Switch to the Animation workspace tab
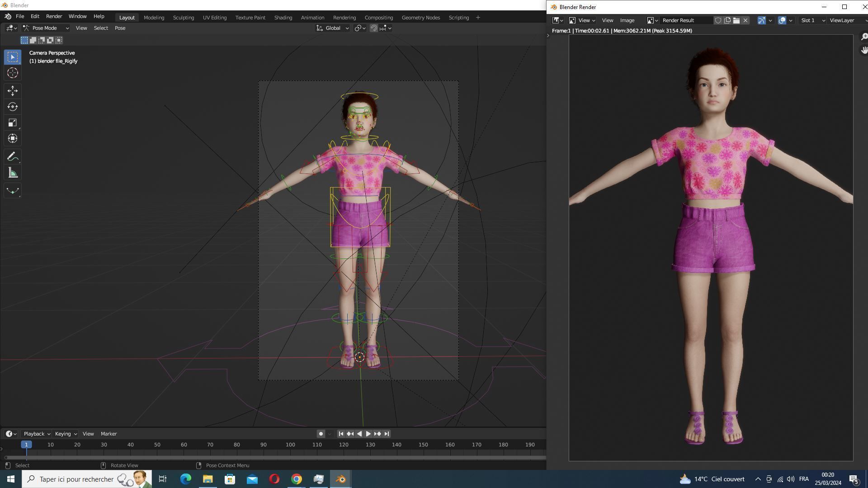868x488 pixels. pyautogui.click(x=312, y=18)
